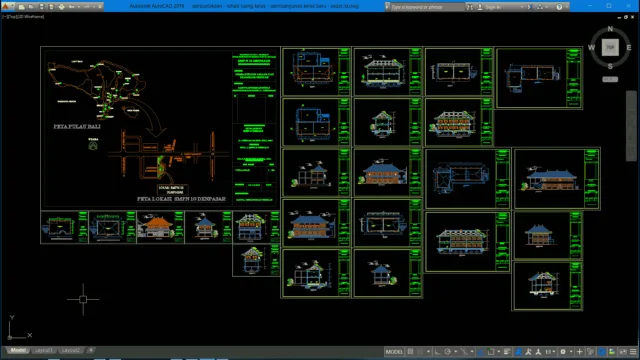Click the navigation bar on right edge
Viewport: 640px width, 360px height.
pyautogui.click(x=631, y=126)
